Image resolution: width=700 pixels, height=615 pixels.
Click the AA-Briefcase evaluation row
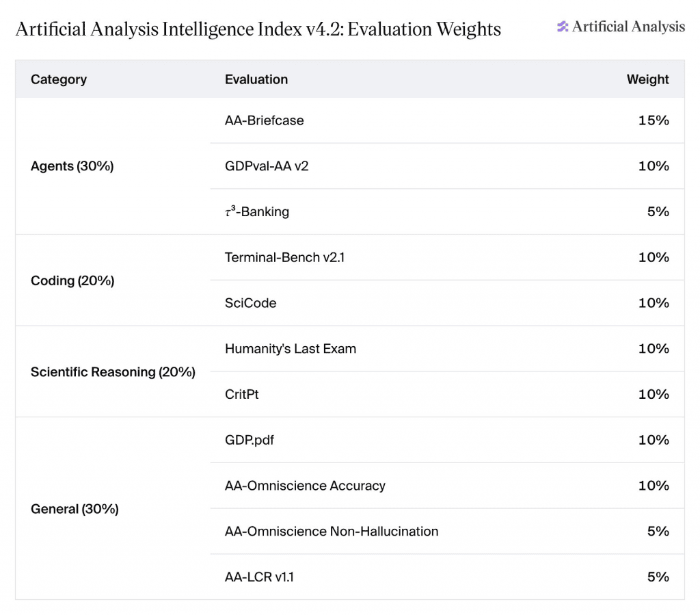(447, 120)
